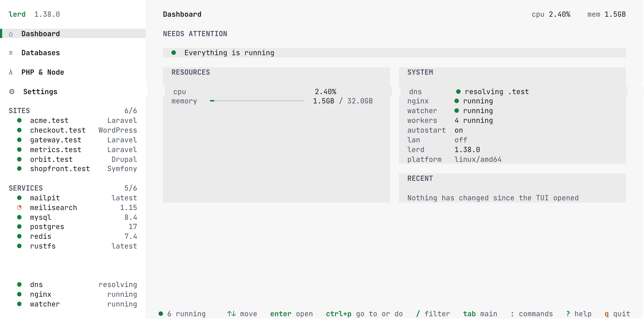Select metrics.test in the sites list
Image resolution: width=644 pixels, height=319 pixels.
click(73, 150)
